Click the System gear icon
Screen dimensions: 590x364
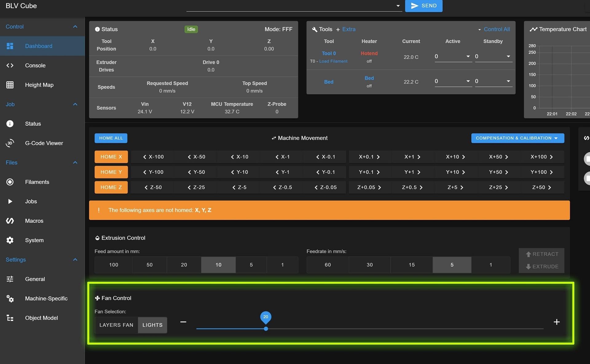click(10, 240)
